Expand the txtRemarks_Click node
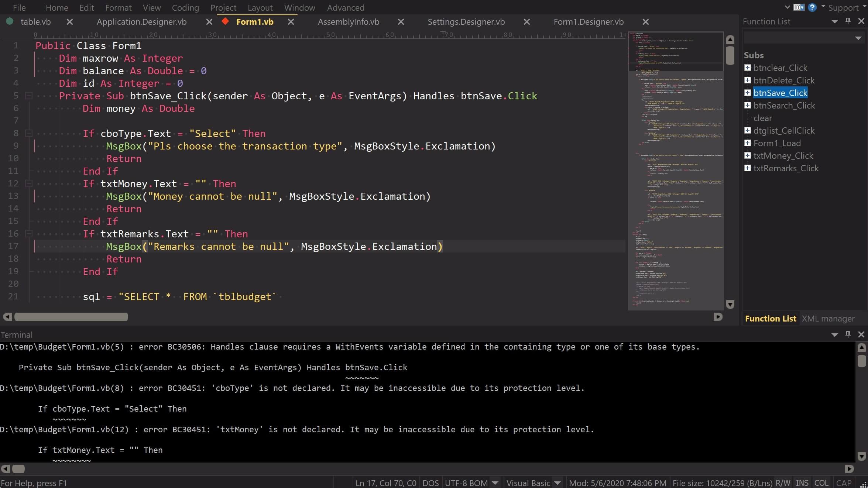 tap(748, 168)
